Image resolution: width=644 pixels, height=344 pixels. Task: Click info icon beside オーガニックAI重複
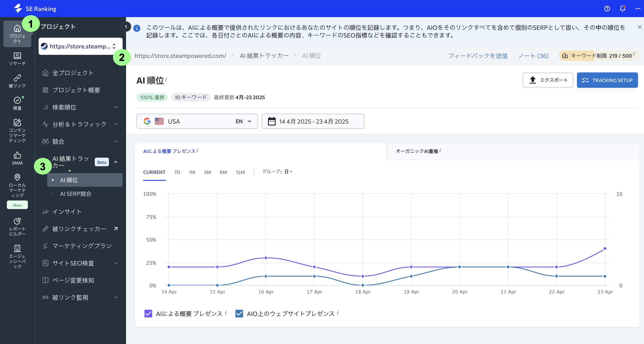click(x=440, y=150)
